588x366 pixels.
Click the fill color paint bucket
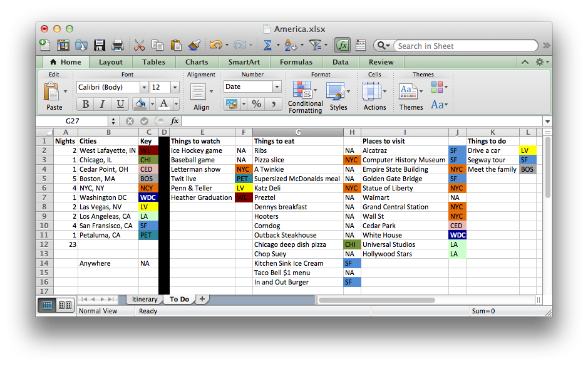(x=141, y=104)
